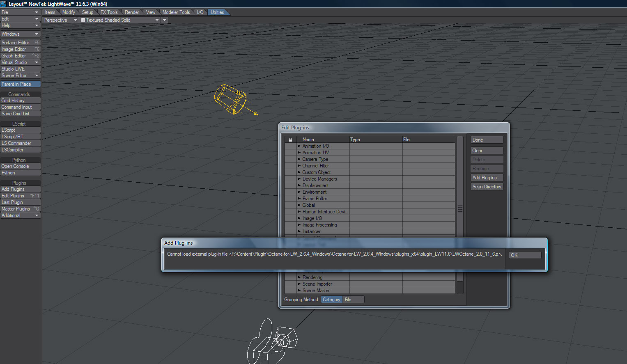Screen dimensions: 627x364
Task: Select the Utilities tab
Action: click(217, 12)
